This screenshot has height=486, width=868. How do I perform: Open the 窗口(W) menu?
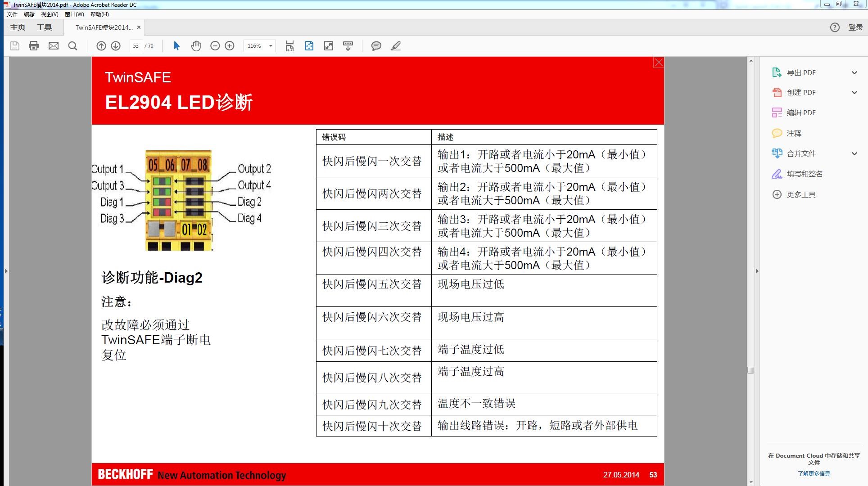74,14
